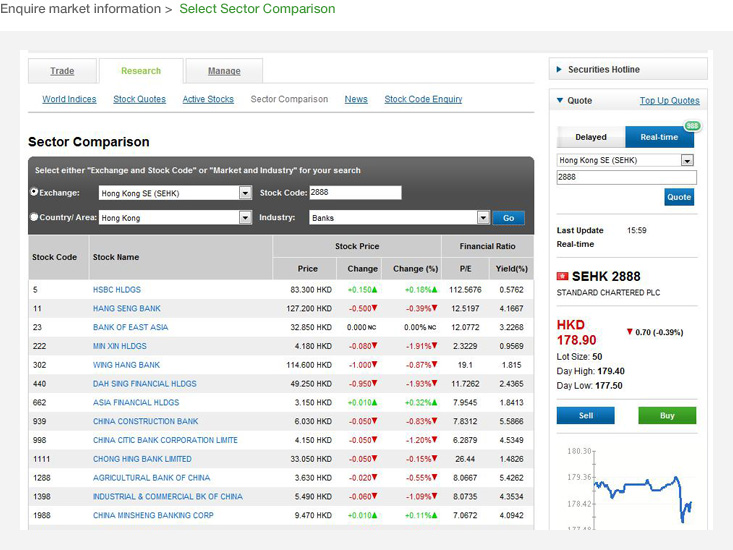This screenshot has width=733, height=550.
Task: Click the intraday price chart for SEHK 2888
Action: pyautogui.click(x=629, y=488)
